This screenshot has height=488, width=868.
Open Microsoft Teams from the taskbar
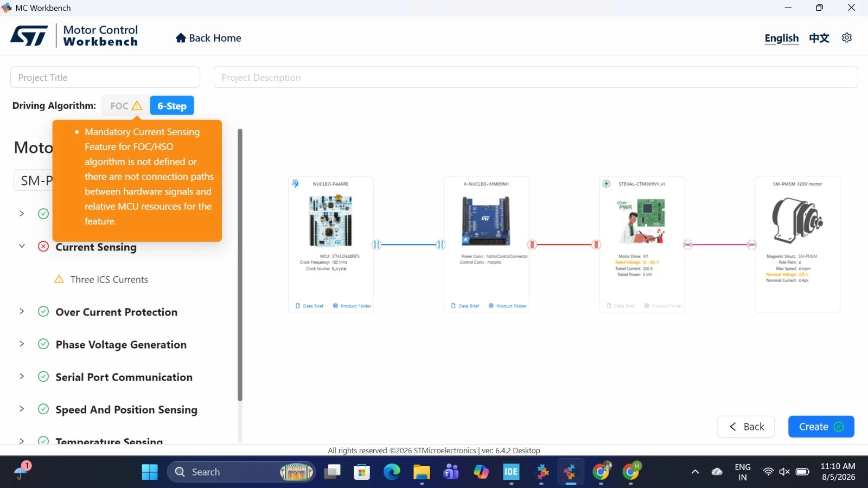pos(451,472)
